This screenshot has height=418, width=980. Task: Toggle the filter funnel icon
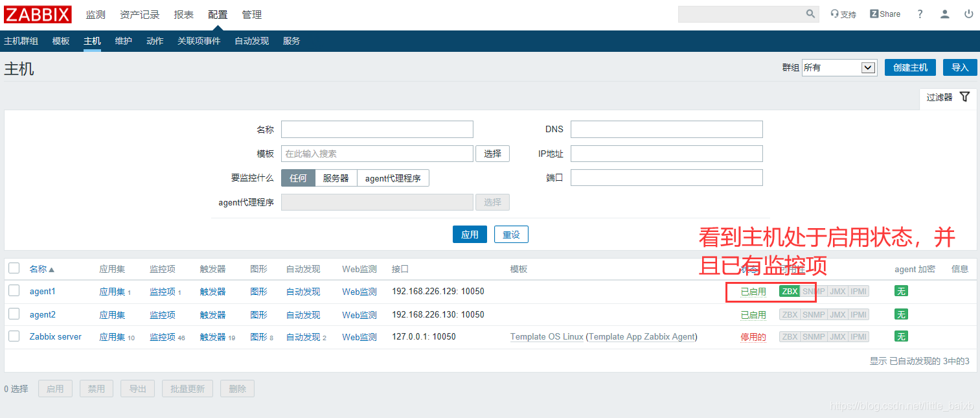click(964, 97)
